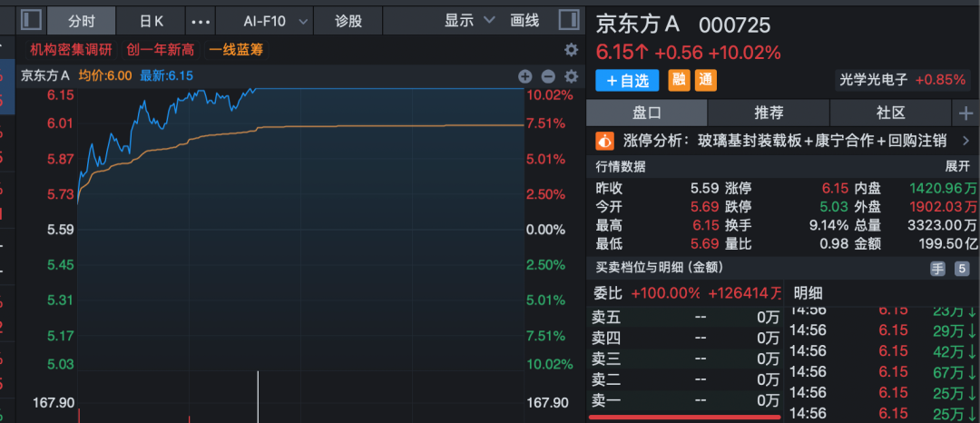Open the more options ellipsis
The height and width of the screenshot is (423, 980).
click(201, 22)
